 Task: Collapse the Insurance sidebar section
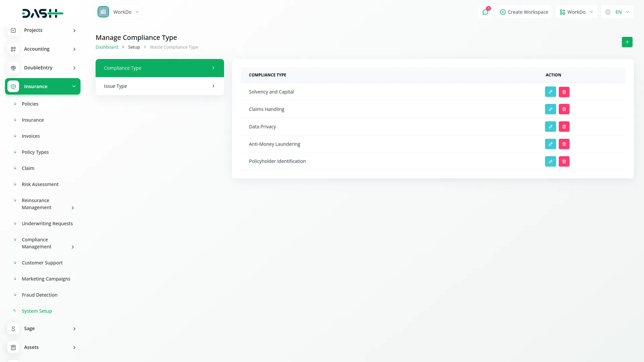74,86
